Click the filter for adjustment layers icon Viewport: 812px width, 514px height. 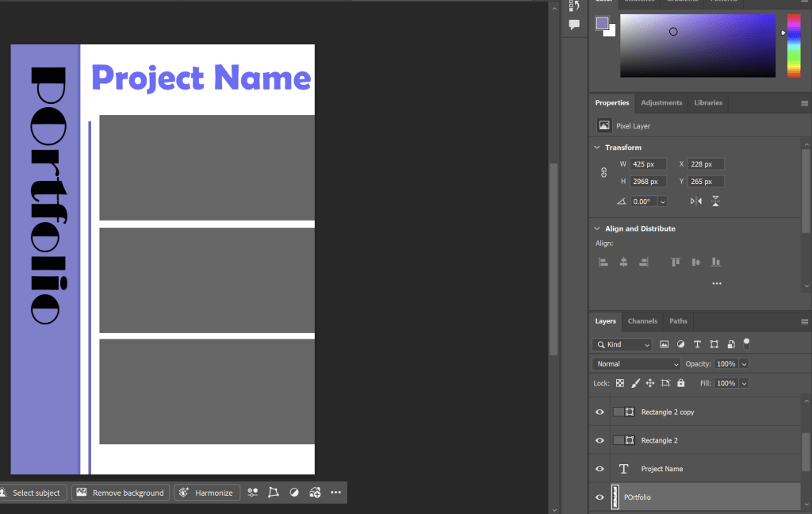(680, 344)
